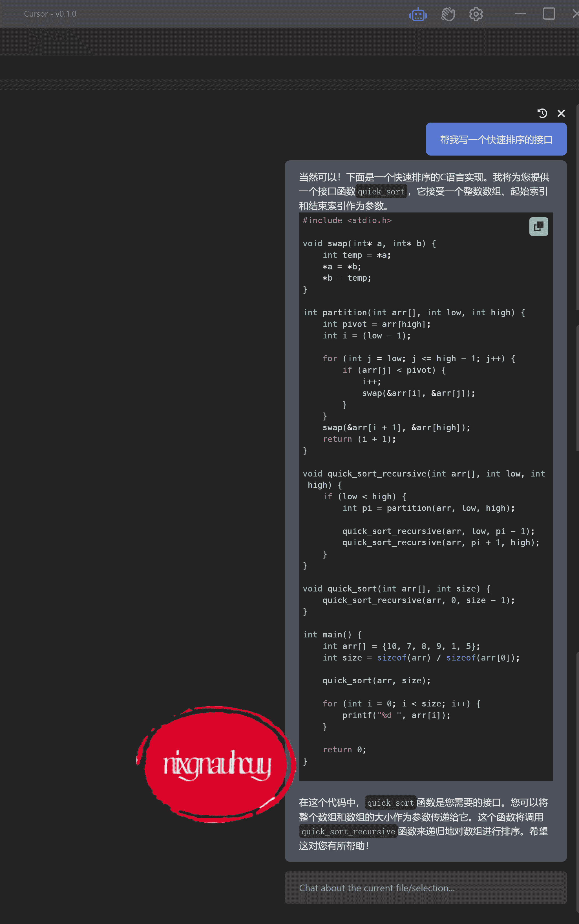Click inline quick_sort code in intro paragraph

point(381,191)
